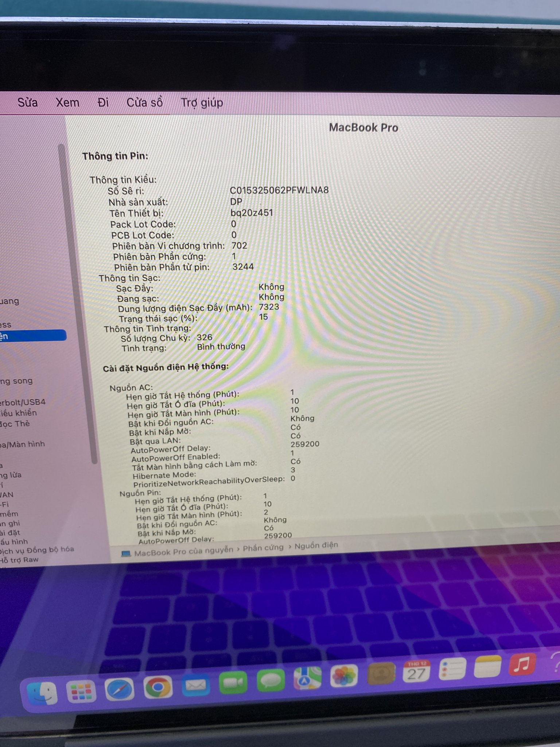Screen dimensions: 560x747
Task: Click the 'Hibernate Mode:' label
Action: coord(164,475)
